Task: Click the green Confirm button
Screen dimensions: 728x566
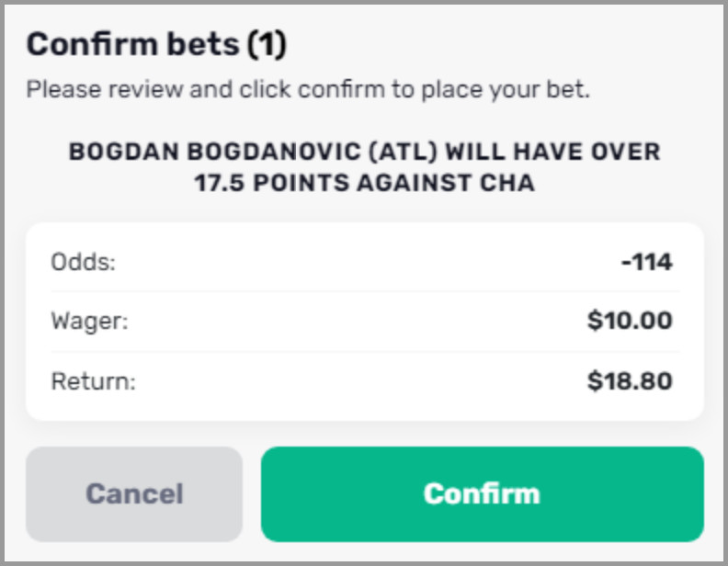Action: coord(482,493)
